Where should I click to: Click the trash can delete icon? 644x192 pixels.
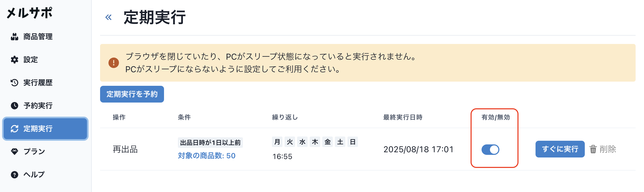click(x=593, y=149)
